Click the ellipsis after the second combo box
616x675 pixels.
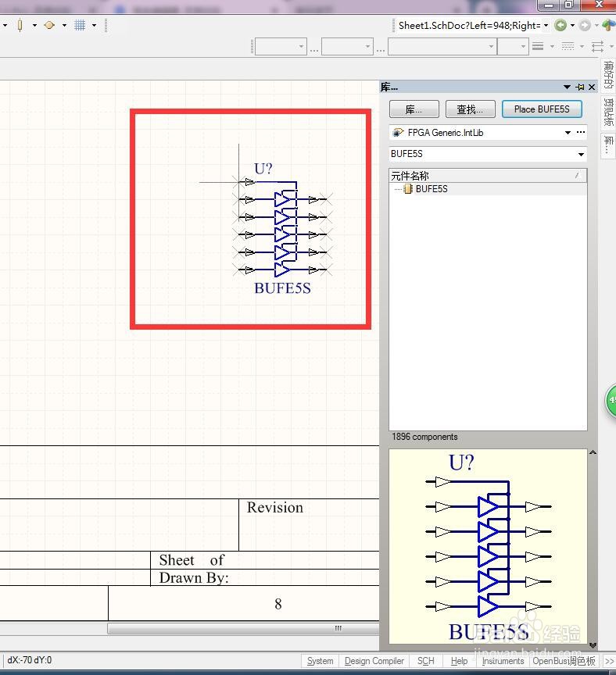(x=381, y=48)
